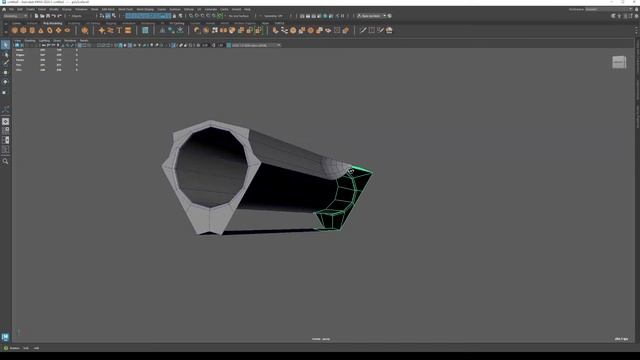640x360 pixels.
Task: Toggle snap to curves
Action: pos(197,16)
